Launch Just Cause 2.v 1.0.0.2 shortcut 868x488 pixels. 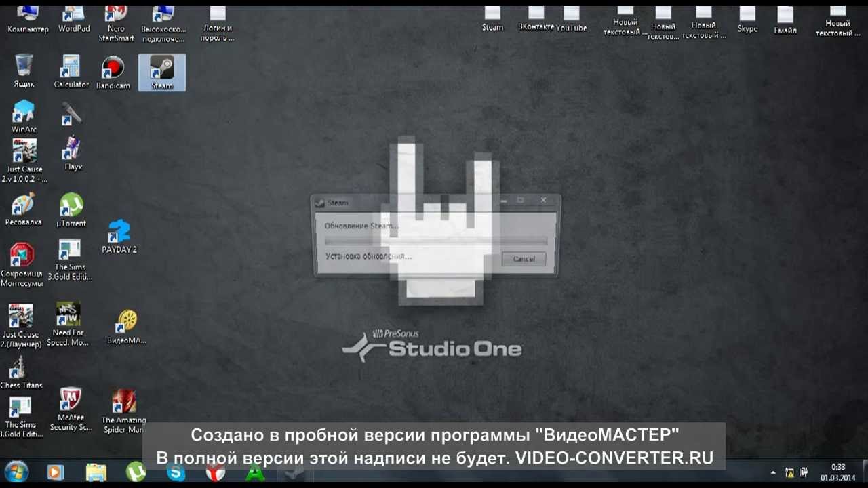pos(24,161)
